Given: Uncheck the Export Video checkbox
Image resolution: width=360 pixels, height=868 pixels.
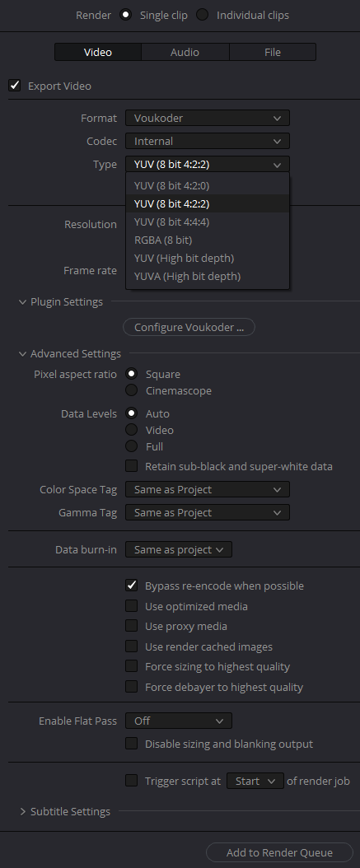Looking at the screenshot, I should click(14, 86).
